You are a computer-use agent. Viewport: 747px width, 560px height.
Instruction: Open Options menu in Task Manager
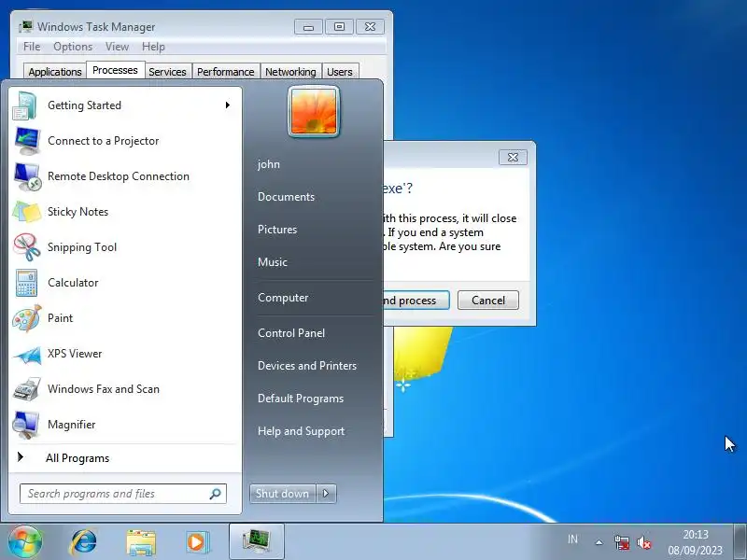coord(73,47)
